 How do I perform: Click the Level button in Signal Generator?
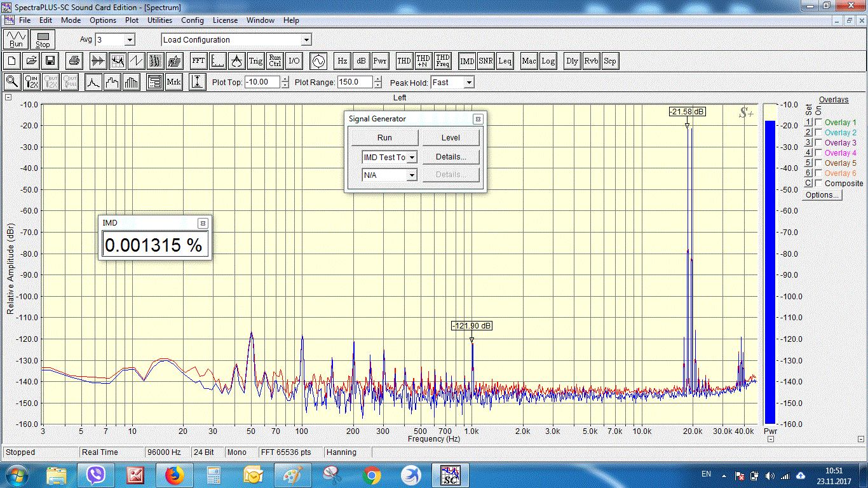(451, 138)
